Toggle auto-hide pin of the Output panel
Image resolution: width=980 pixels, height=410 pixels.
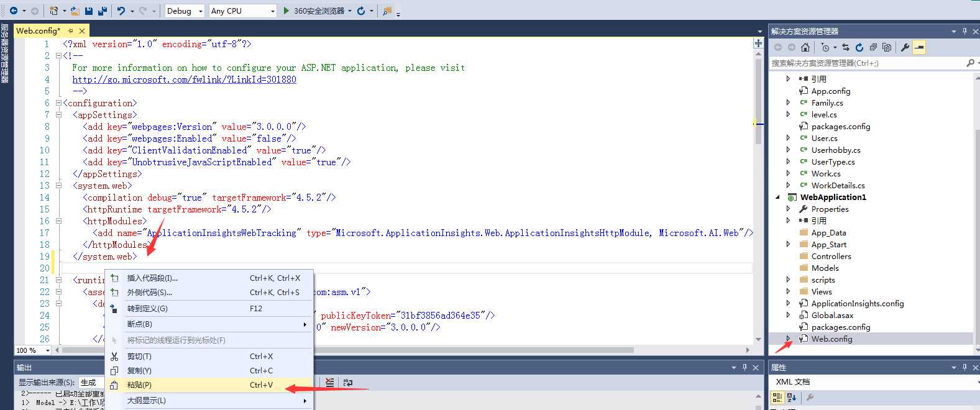click(x=744, y=367)
